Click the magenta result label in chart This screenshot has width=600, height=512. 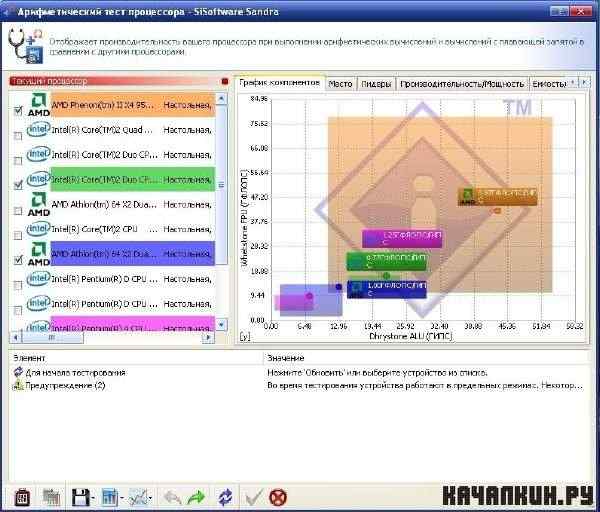pos(402,238)
